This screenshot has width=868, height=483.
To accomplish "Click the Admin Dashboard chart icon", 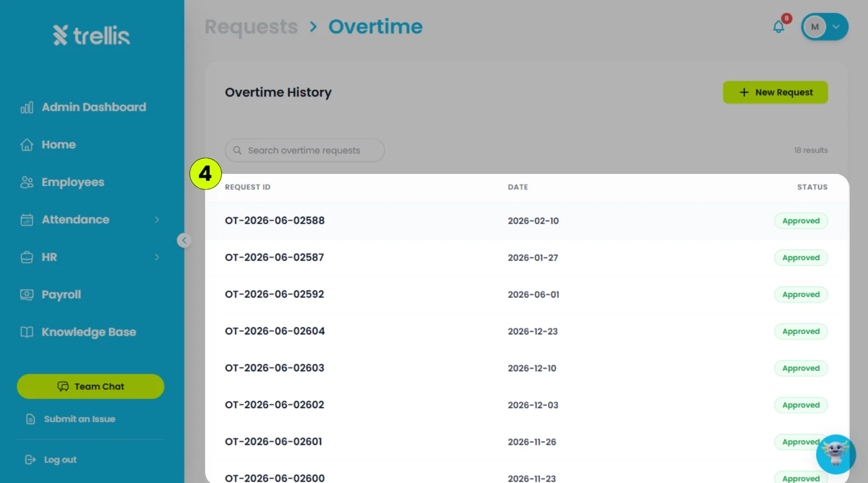I will pos(27,107).
